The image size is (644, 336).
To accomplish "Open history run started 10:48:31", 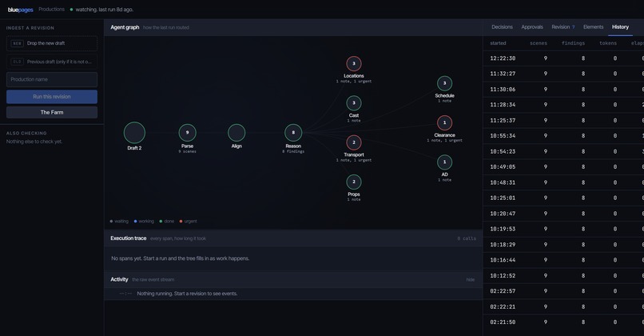I will 563,182.
